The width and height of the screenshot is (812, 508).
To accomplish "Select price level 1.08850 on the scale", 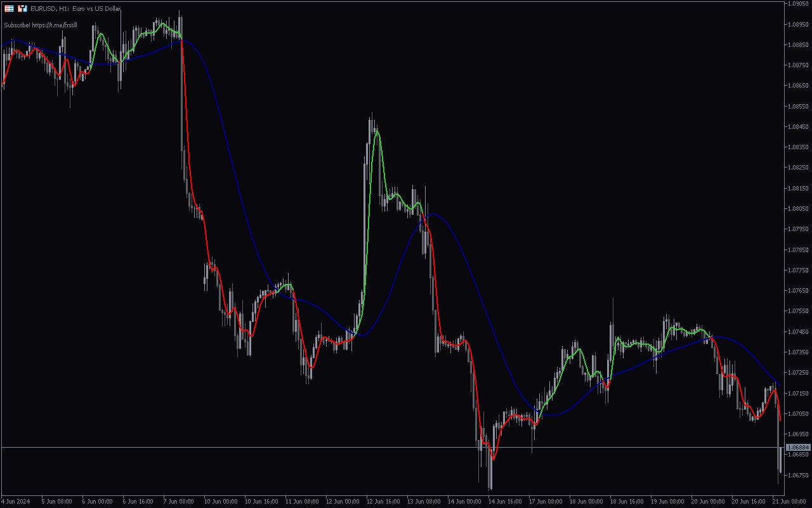I will tap(798, 44).
